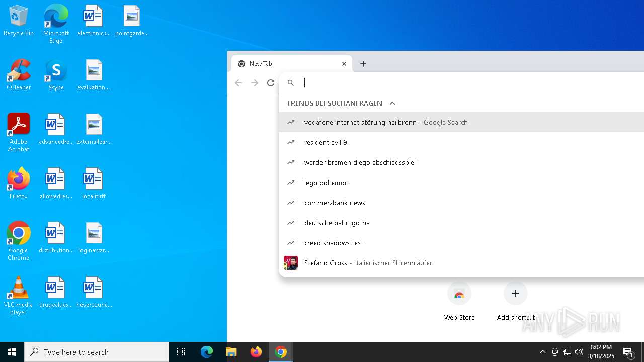Screen dimensions: 644x362
Task: Open Adobe Acrobat desktop shortcut
Action: [x=19, y=132]
